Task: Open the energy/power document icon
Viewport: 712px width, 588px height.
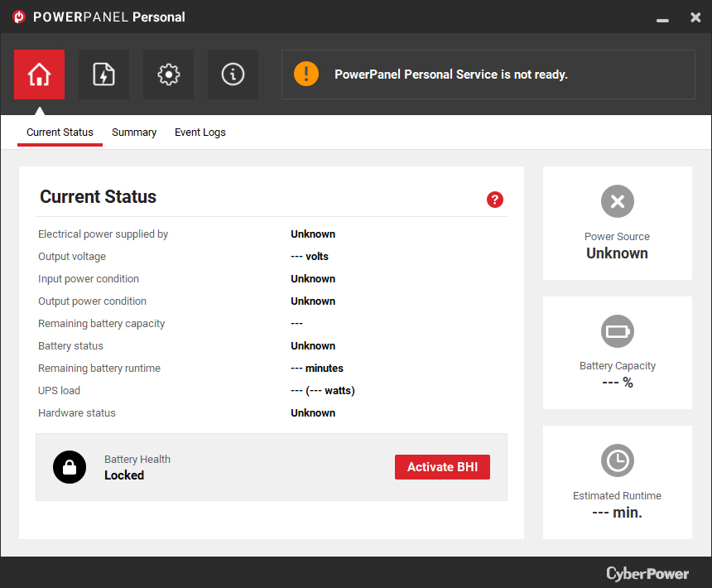Action: click(103, 75)
